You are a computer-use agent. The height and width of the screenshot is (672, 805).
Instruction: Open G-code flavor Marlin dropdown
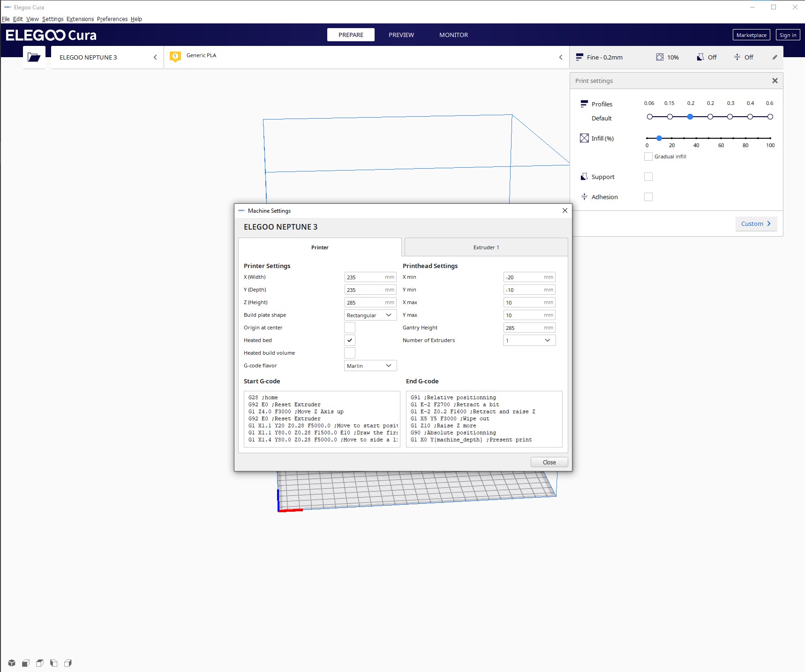pyautogui.click(x=370, y=366)
